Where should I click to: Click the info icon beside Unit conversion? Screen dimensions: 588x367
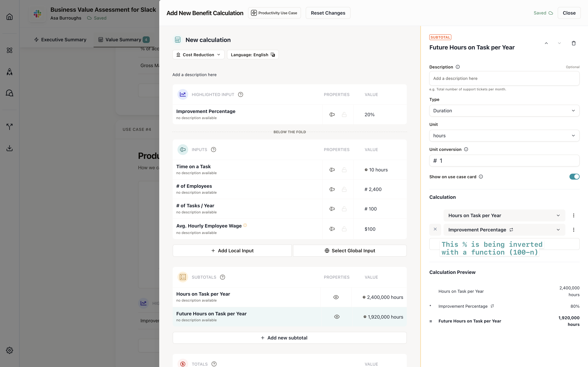pyautogui.click(x=466, y=149)
